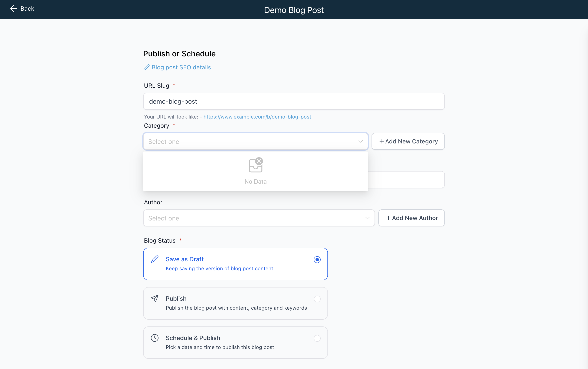Click the partially hidden field behind the dropdown
The height and width of the screenshot is (369, 588).
click(406, 180)
